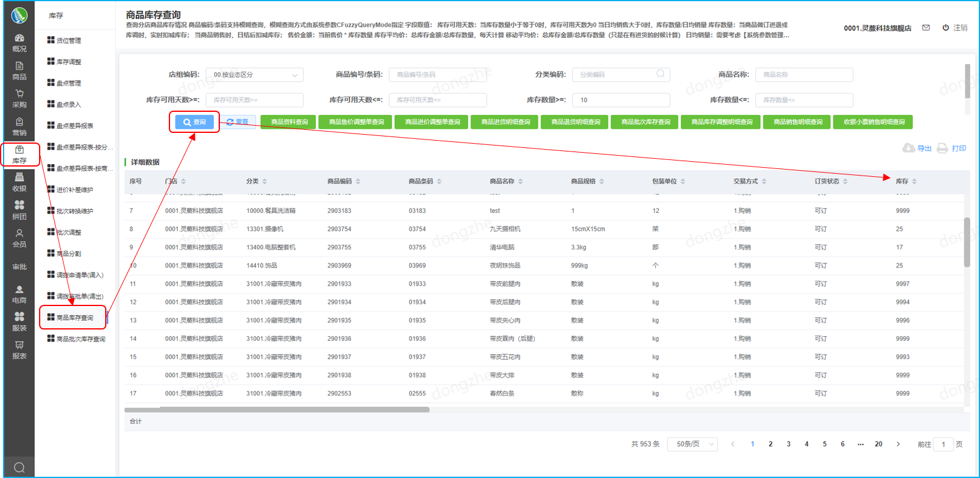Go to page 3 in pagination
980x478 pixels.
coord(788,444)
